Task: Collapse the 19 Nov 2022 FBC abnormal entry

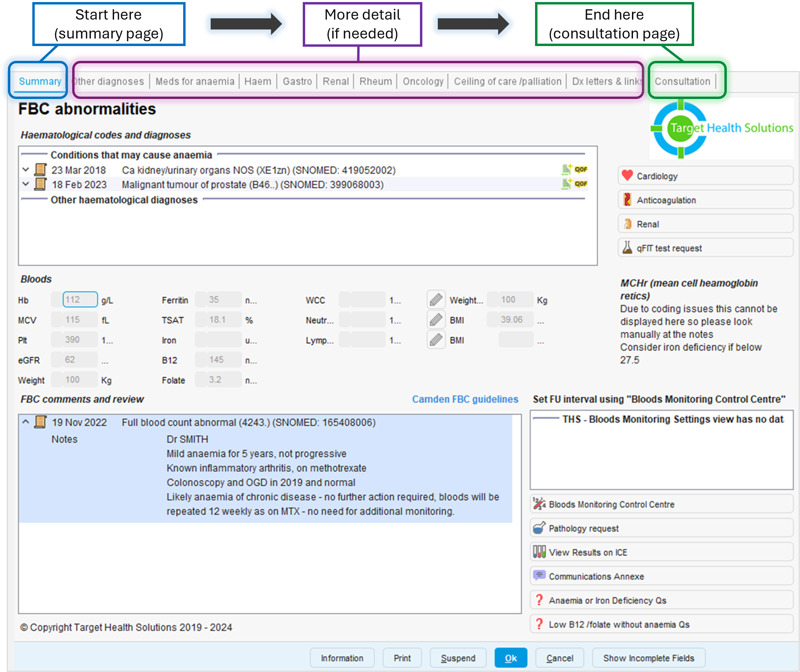Action: pos(25,422)
